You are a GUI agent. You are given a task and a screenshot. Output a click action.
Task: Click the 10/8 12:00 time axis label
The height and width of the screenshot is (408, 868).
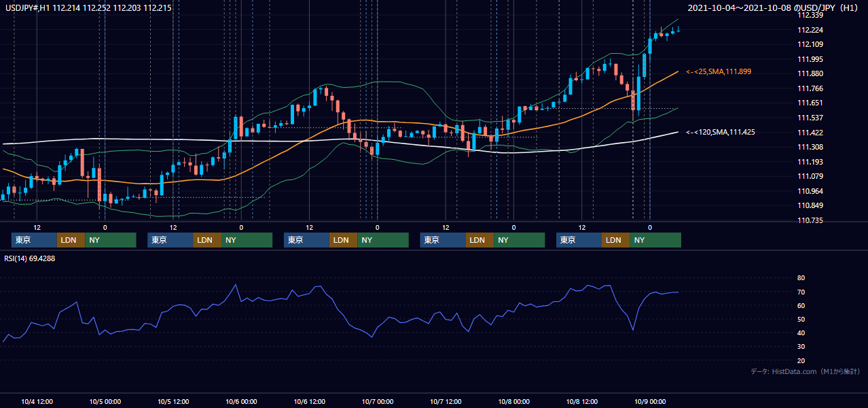pyautogui.click(x=581, y=401)
